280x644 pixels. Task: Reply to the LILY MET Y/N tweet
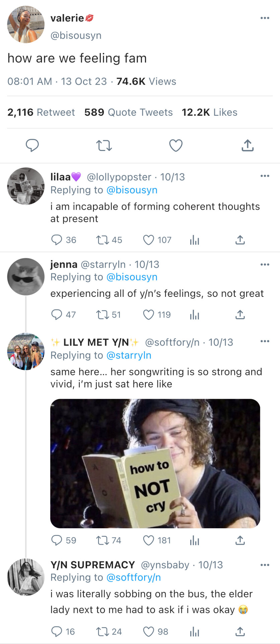[x=57, y=540]
